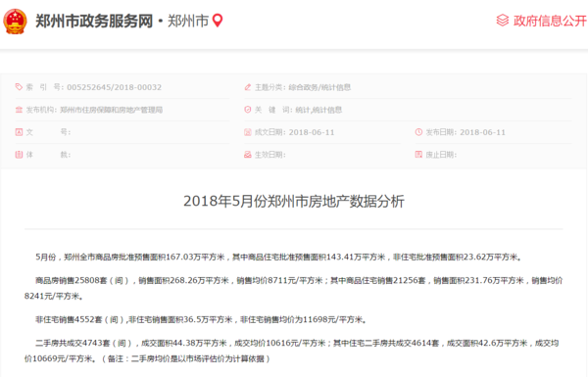Click the layered stack icon beside 政府信息公开
Image resolution: width=588 pixels, height=377 pixels.
click(x=503, y=21)
